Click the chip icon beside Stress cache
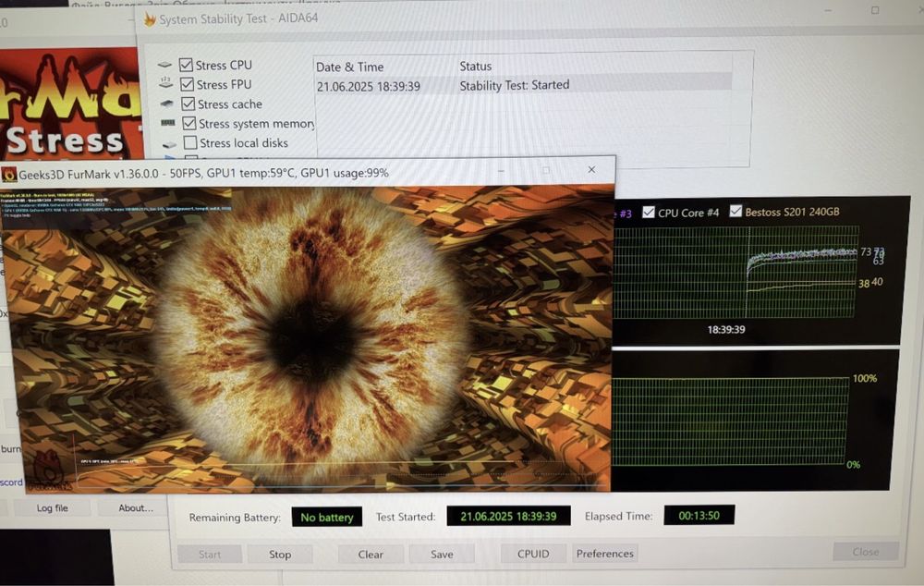924x586 pixels. click(167, 104)
